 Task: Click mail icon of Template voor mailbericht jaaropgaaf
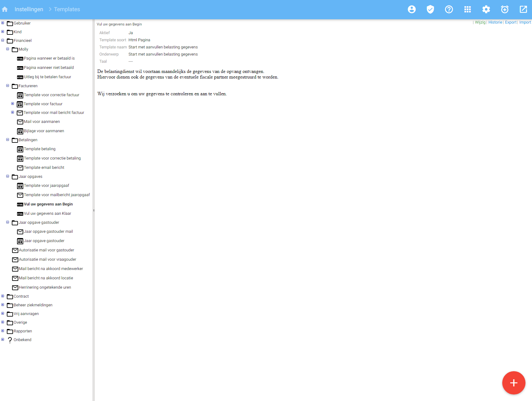20,195
